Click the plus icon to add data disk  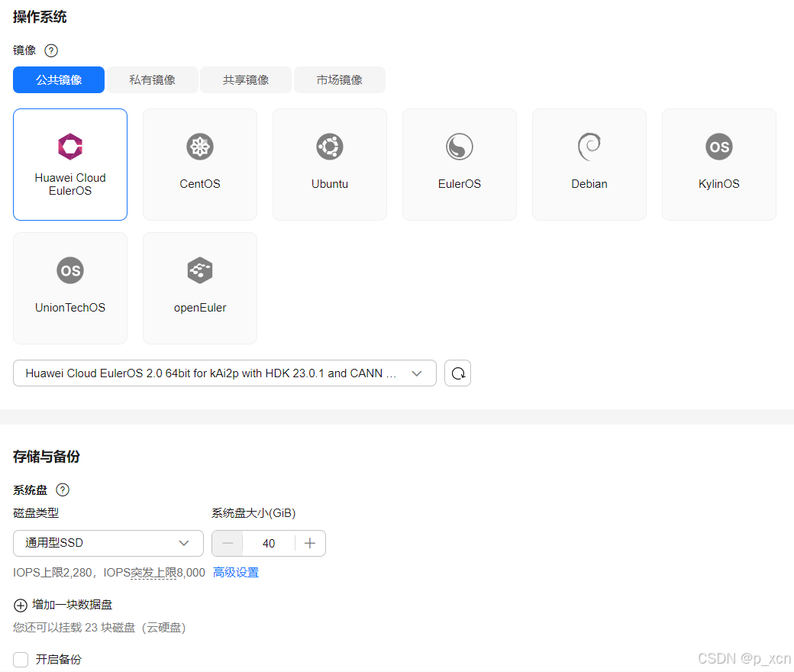21,605
